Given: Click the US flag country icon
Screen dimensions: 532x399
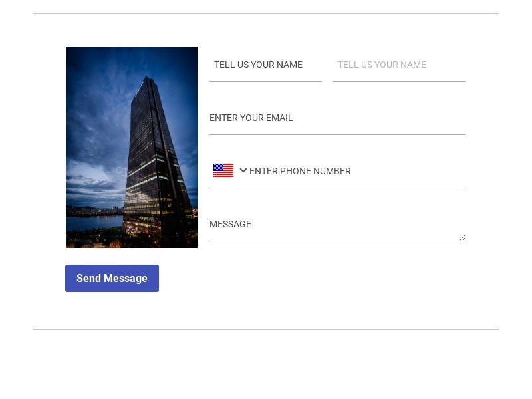Looking at the screenshot, I should 223,170.
